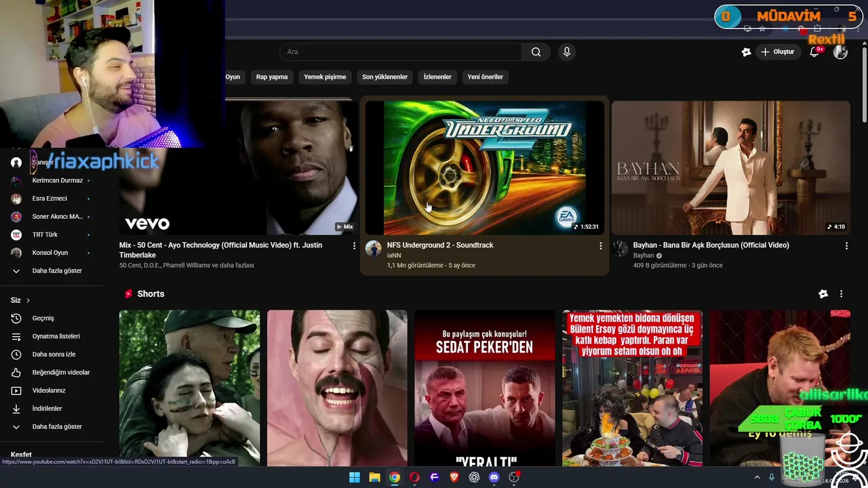
Task: Open the Kerimcan Durmaz channel avatar
Action: 16,181
